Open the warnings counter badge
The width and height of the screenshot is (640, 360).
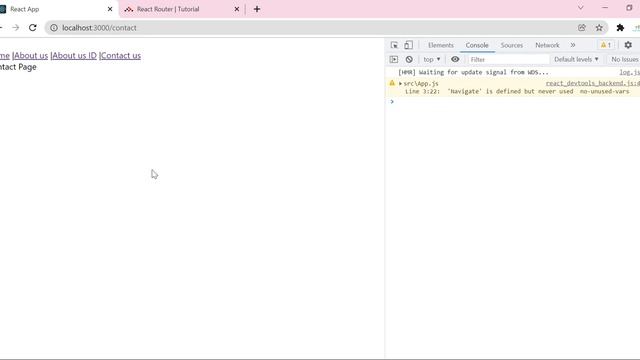pyautogui.click(x=606, y=45)
